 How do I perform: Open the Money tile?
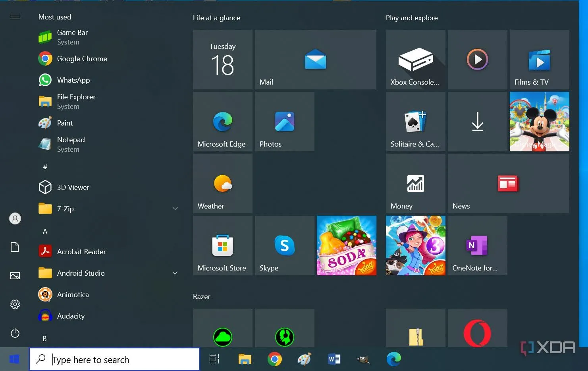coord(415,184)
